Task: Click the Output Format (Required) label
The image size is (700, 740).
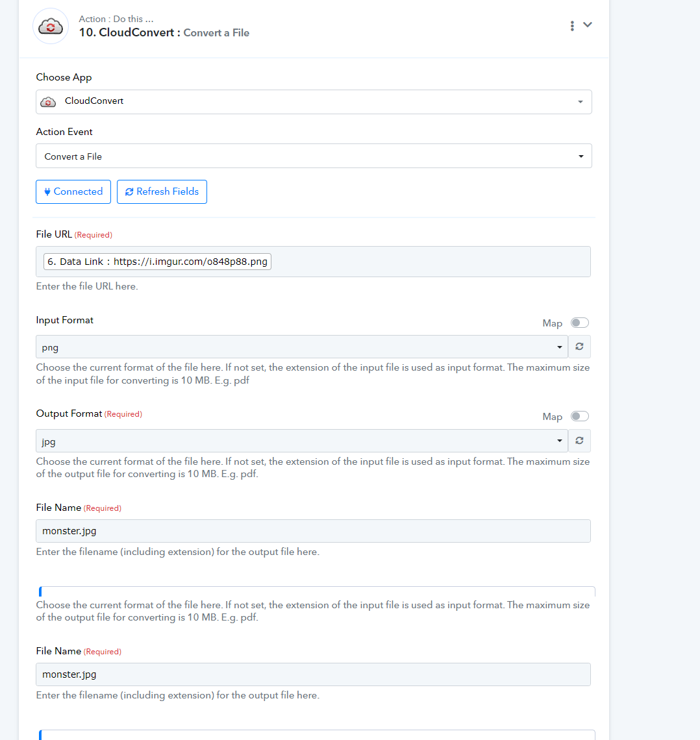Action: click(x=89, y=414)
